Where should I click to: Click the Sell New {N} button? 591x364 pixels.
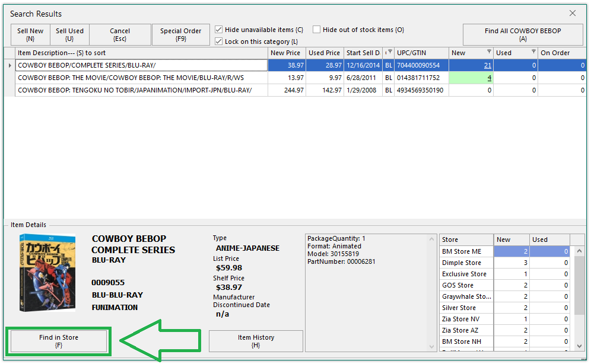tap(30, 34)
